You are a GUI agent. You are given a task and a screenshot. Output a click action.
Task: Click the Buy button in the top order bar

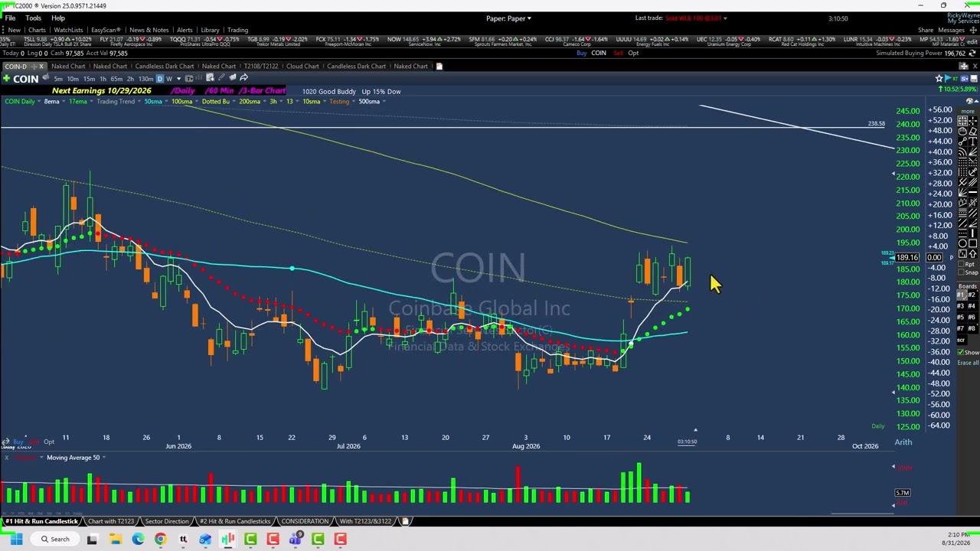[581, 53]
